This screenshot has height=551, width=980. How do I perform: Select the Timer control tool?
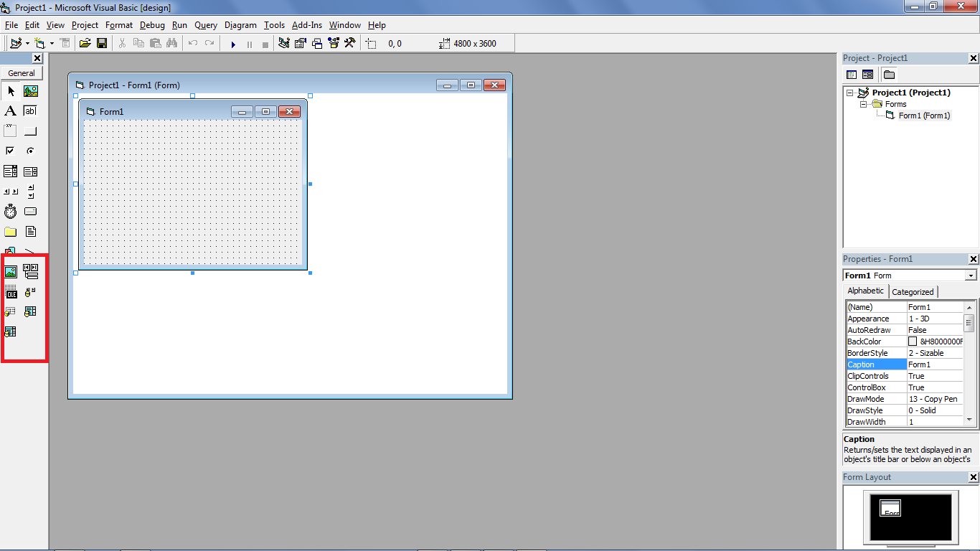(x=11, y=212)
